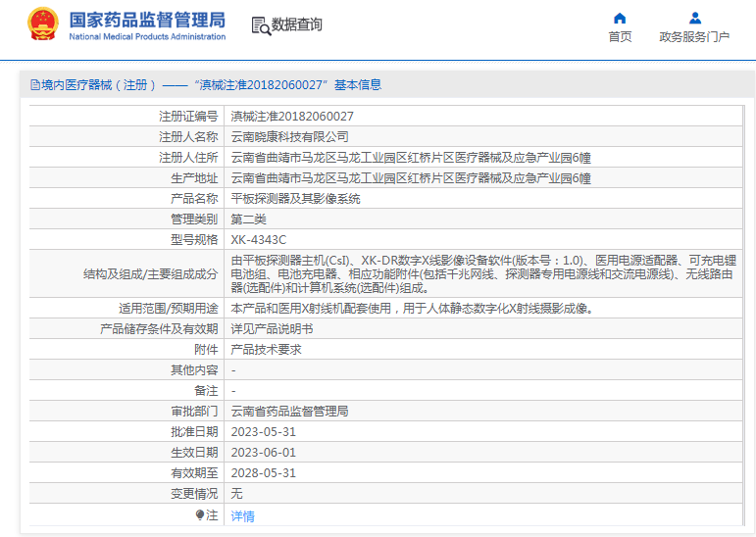Click the 结构及组成 description paragraph
Viewport: 756px width, 537px height.
(x=483, y=273)
